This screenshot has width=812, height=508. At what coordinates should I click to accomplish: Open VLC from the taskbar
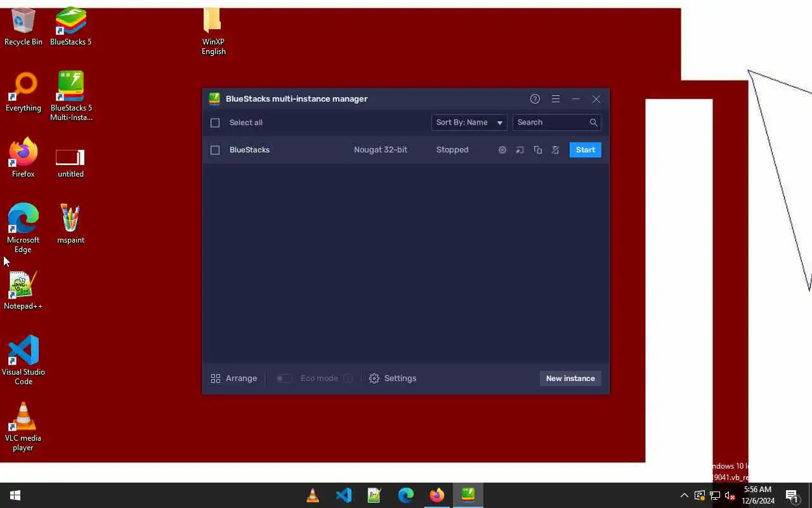(313, 495)
